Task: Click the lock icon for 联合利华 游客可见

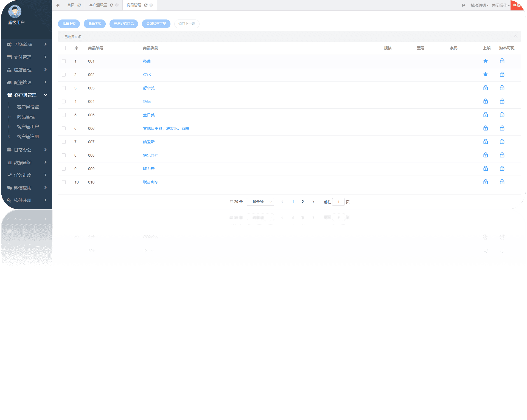Action: click(502, 182)
